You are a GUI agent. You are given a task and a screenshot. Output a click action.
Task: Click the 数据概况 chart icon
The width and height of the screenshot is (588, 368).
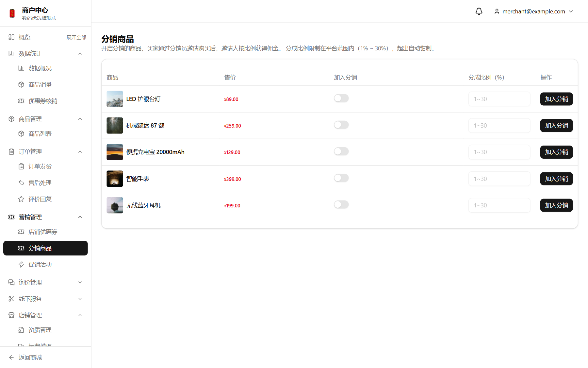pyautogui.click(x=21, y=68)
